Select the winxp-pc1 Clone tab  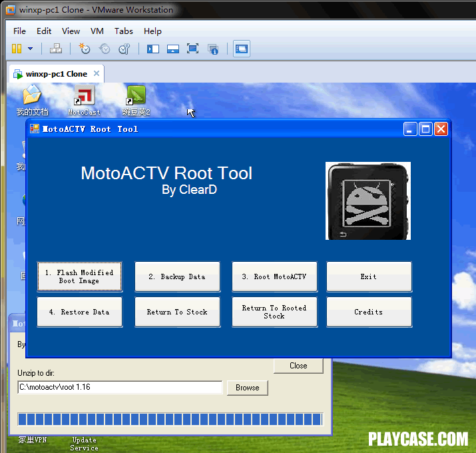[57, 74]
